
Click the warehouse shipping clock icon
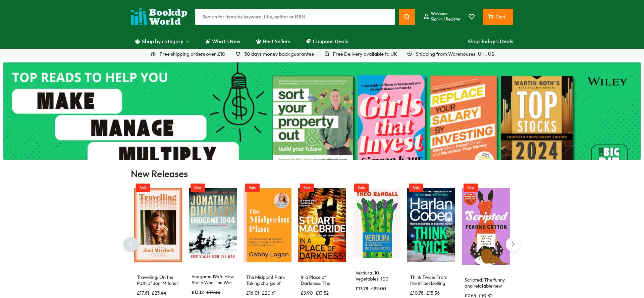click(x=409, y=54)
